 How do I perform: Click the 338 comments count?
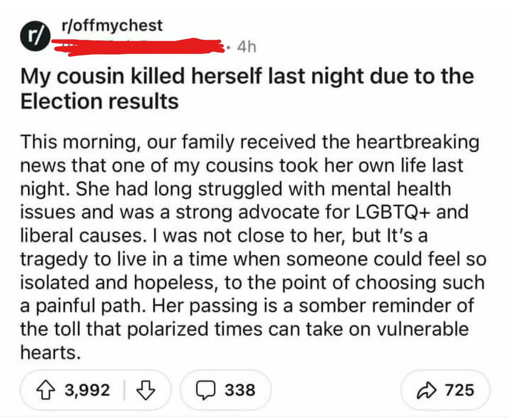[240, 390]
